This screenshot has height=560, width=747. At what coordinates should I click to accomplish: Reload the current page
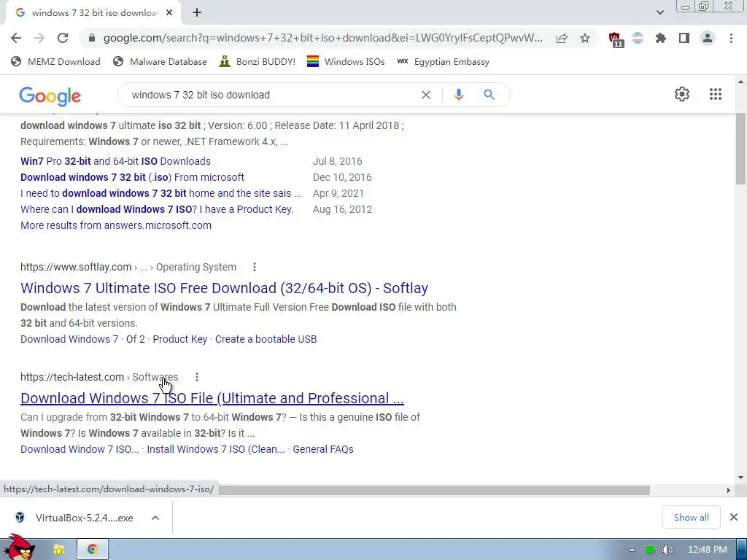tap(63, 38)
